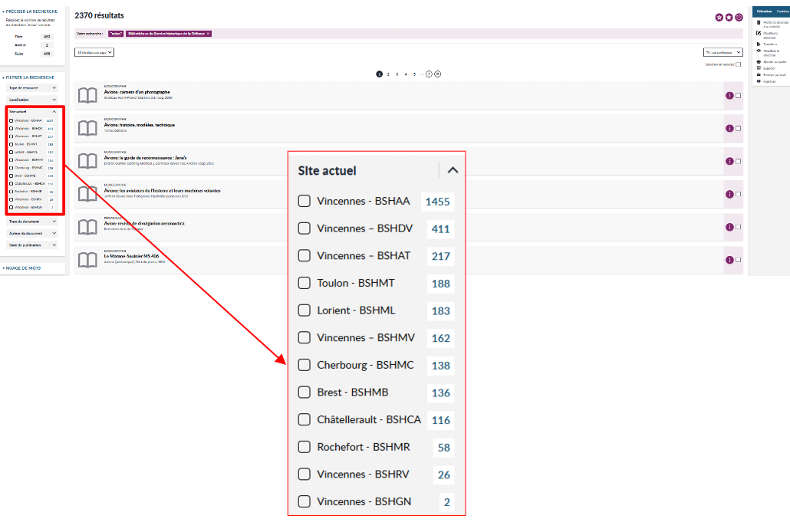790x532 pixels.
Task: Go to results page 3
Action: (397, 74)
